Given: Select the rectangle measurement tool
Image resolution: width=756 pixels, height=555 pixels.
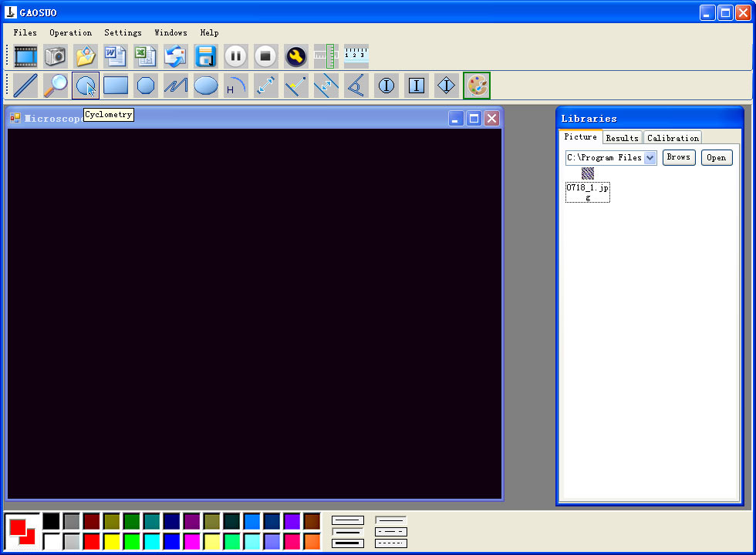Looking at the screenshot, I should pyautogui.click(x=116, y=86).
